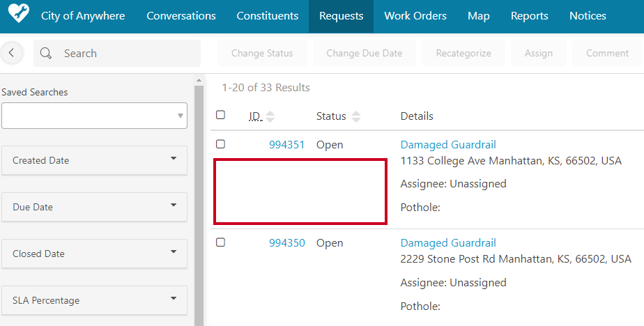644x326 pixels.
Task: Expand the Closed Date filter
Action: (x=95, y=254)
